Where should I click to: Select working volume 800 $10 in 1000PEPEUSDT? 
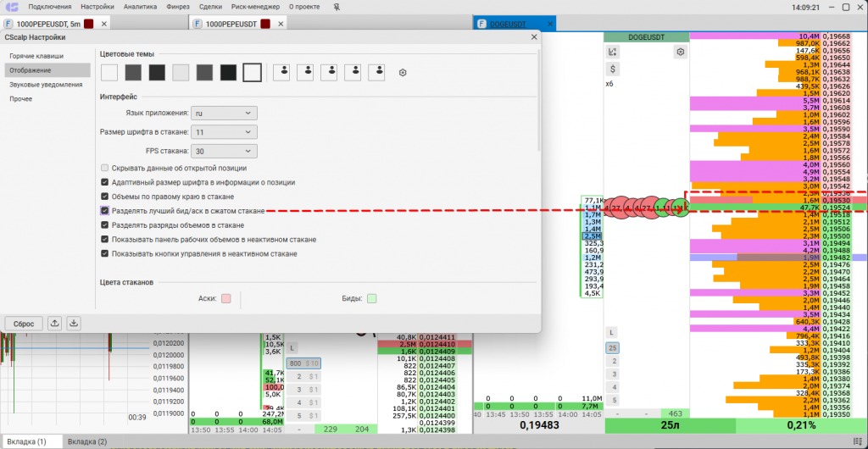pos(303,363)
